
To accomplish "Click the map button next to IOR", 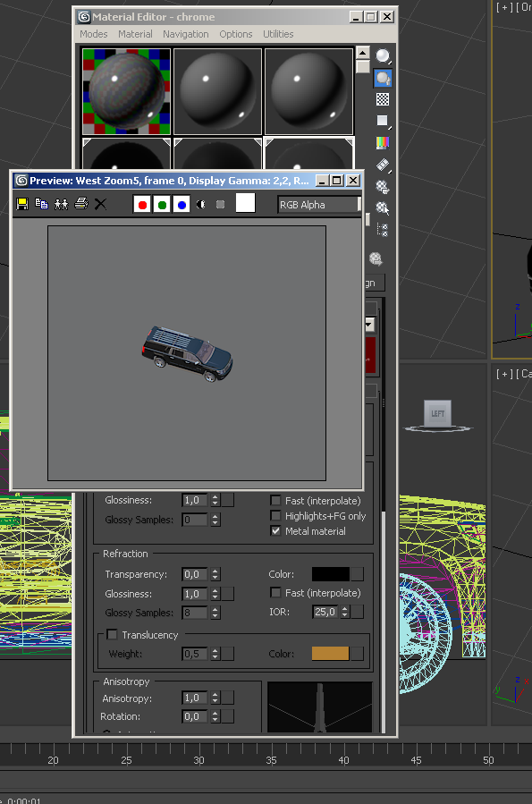I will click(358, 612).
